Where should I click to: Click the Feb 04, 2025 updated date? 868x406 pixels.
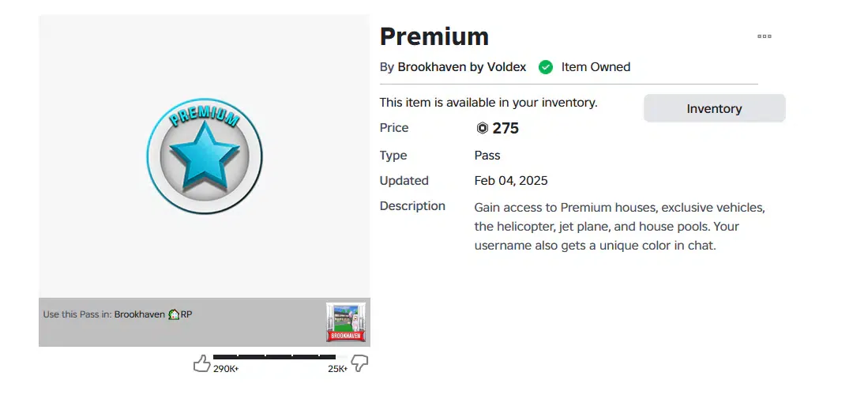pyautogui.click(x=511, y=181)
